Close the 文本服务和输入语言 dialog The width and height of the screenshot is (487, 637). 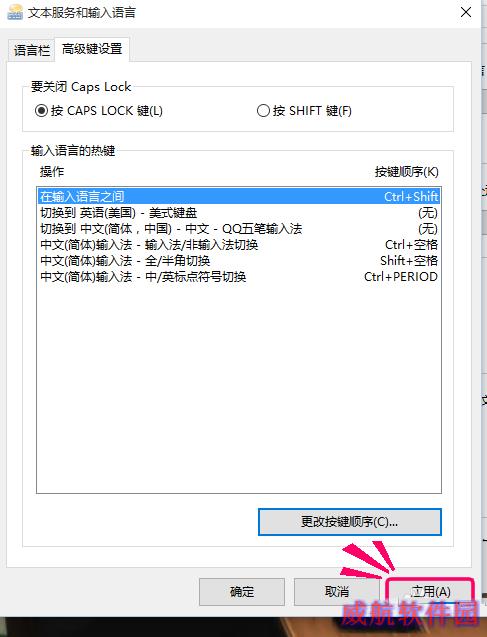point(466,12)
